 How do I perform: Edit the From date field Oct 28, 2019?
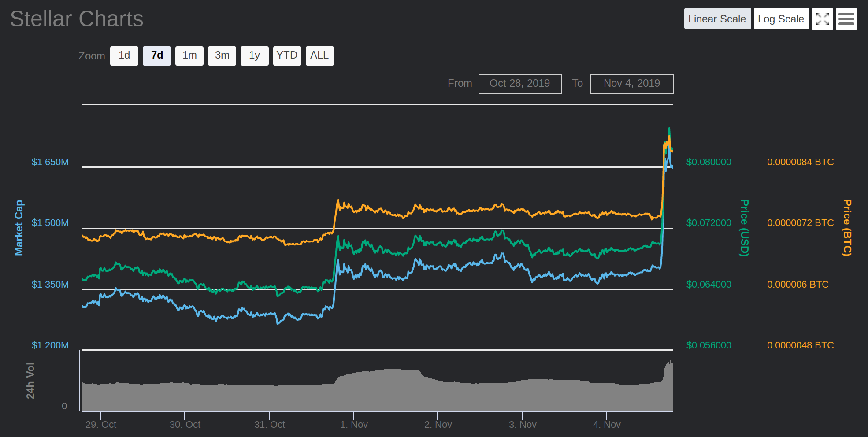(520, 84)
